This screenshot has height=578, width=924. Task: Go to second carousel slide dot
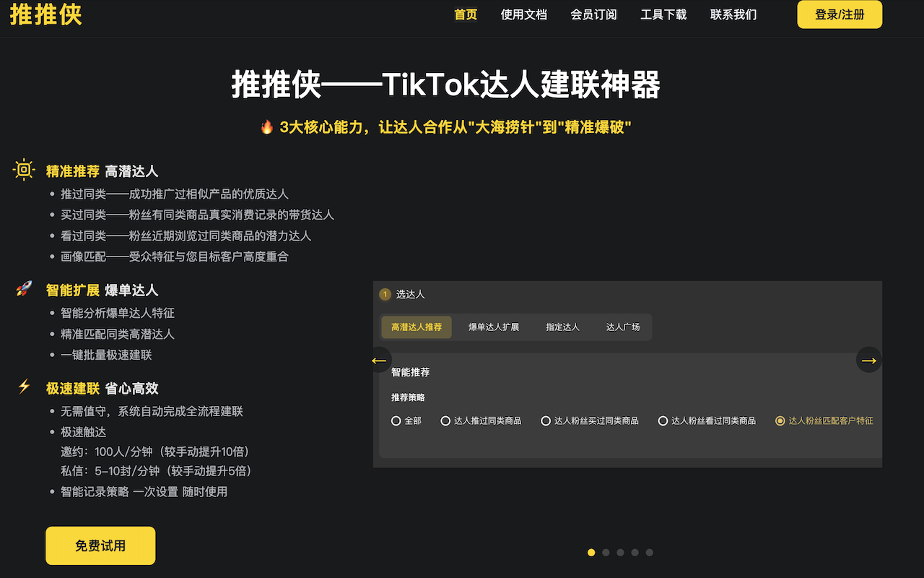tap(606, 553)
